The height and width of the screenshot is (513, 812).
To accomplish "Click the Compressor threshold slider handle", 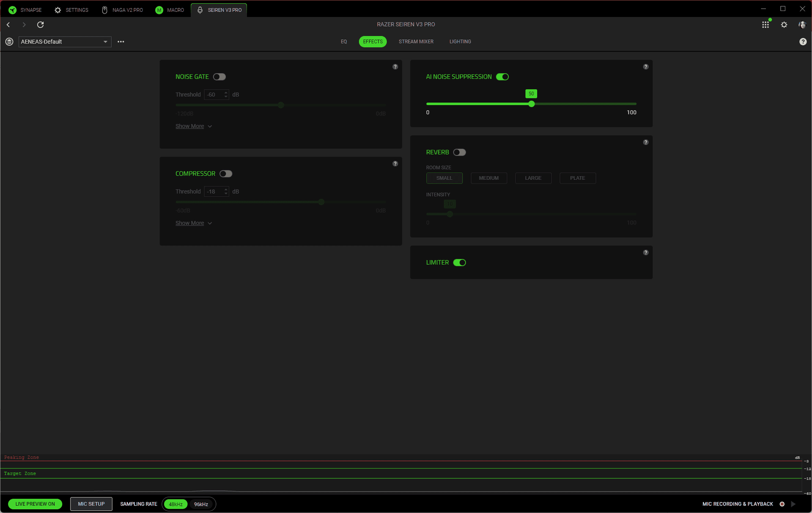I will [x=321, y=202].
